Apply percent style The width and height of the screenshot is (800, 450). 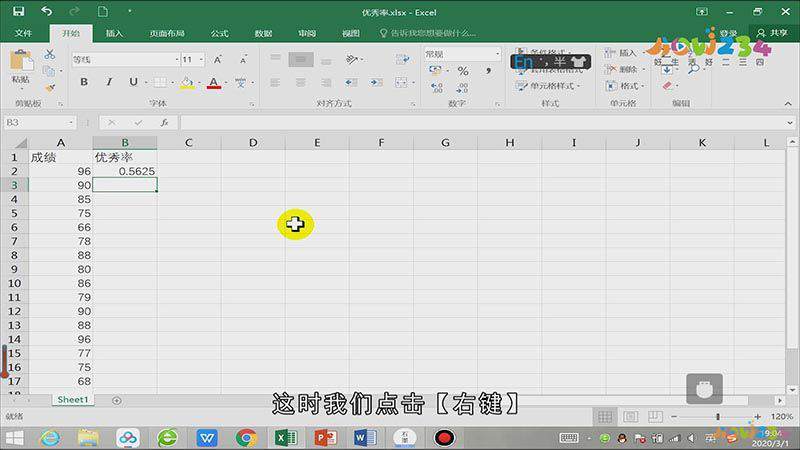pyautogui.click(x=463, y=71)
